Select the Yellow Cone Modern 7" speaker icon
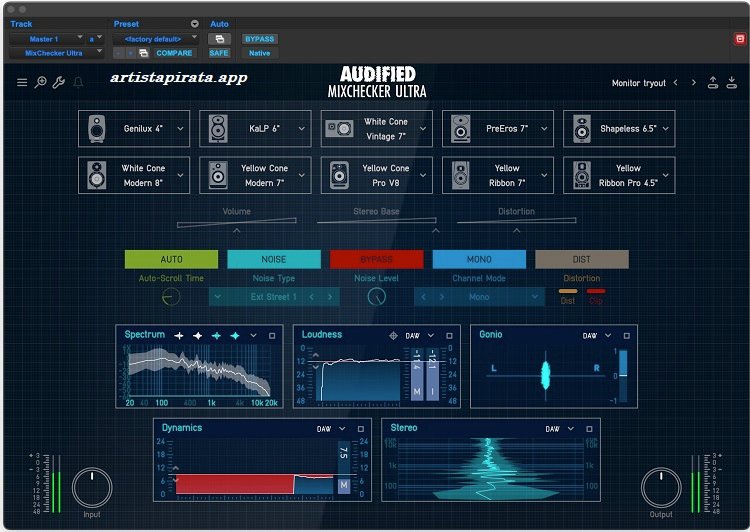 click(x=218, y=175)
